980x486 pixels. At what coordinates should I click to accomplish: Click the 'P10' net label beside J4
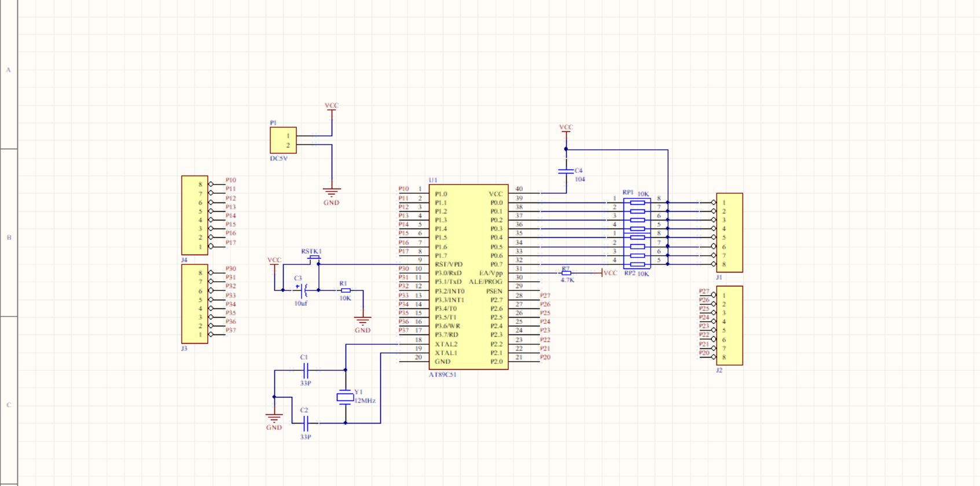pyautogui.click(x=231, y=180)
